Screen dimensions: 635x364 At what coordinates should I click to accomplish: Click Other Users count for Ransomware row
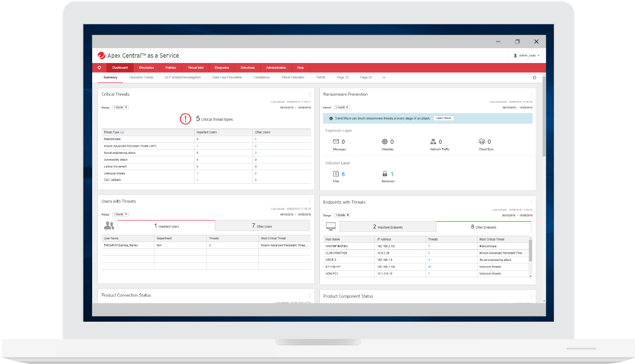tap(256, 139)
